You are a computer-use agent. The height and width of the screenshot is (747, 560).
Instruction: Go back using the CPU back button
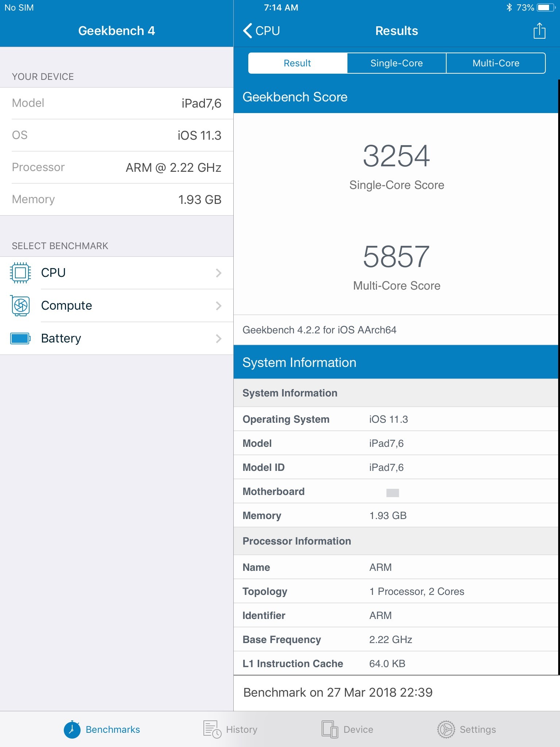coord(261,31)
